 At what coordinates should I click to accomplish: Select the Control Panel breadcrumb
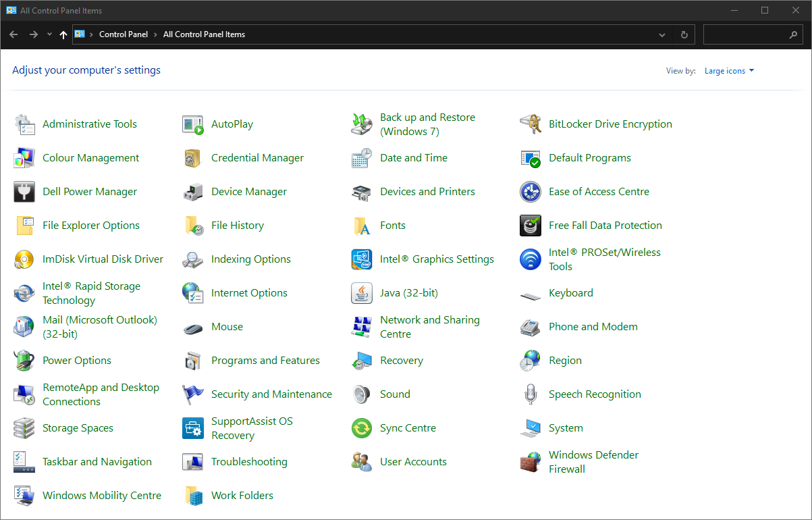(124, 34)
